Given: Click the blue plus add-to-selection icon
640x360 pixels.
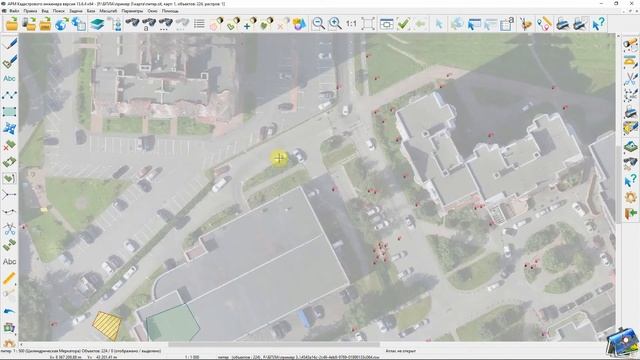Looking at the screenshot, I should click(x=249, y=24).
